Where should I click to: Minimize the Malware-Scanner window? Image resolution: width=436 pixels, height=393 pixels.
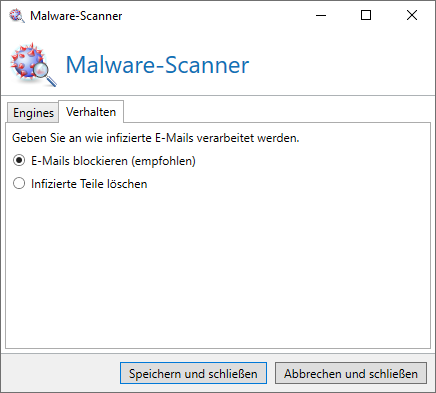[321, 15]
